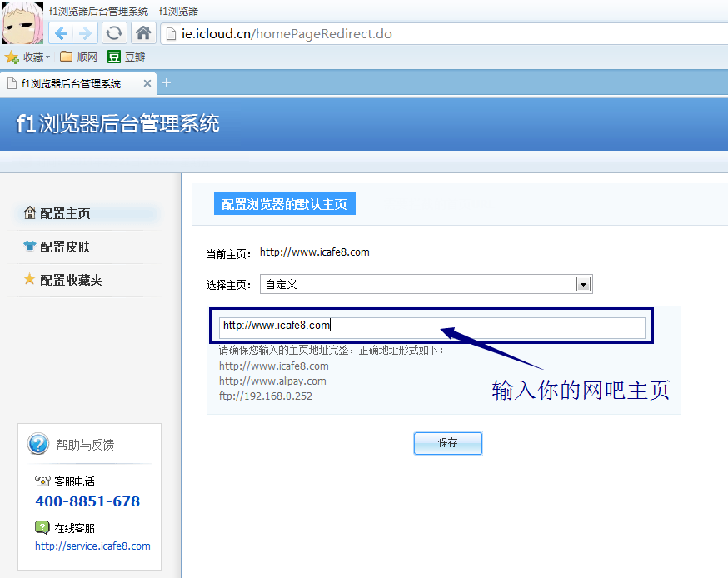Click current homepage text http://www.icafe8.com
The width and height of the screenshot is (728, 578).
click(314, 252)
